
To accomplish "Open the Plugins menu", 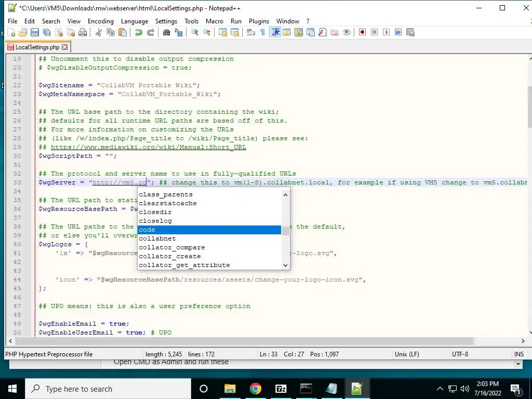I will point(259,21).
